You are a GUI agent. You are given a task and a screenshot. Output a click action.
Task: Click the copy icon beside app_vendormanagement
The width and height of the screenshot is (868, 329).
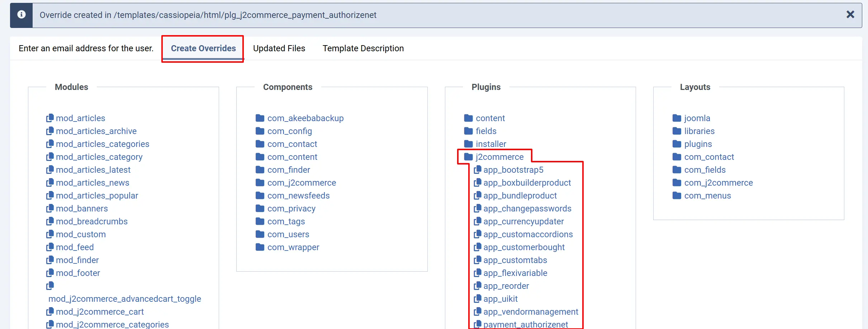(477, 311)
